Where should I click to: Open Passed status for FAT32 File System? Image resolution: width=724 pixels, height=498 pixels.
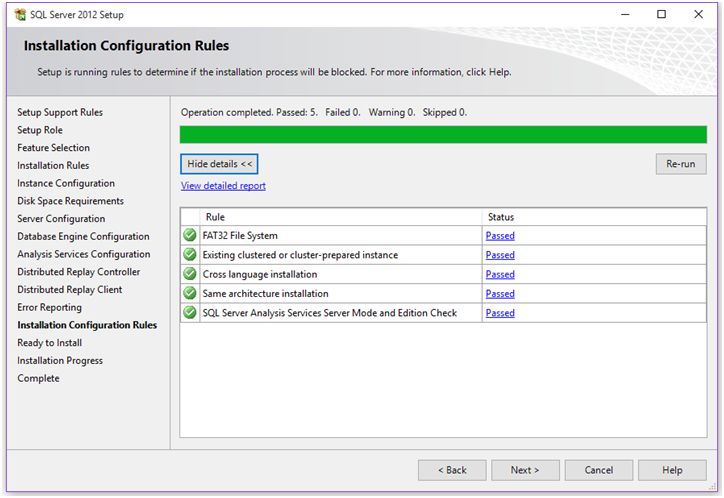coord(500,235)
